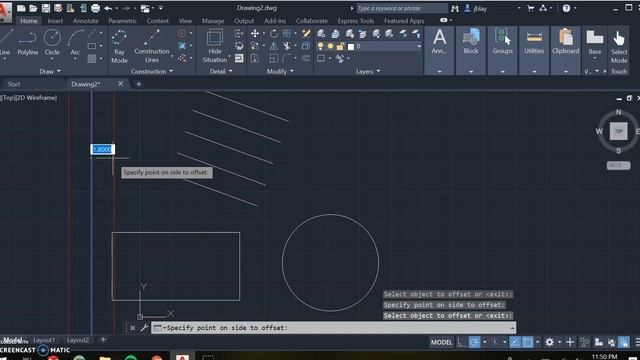Toggle MODEL space button
The image size is (640, 360).
pyautogui.click(x=441, y=342)
